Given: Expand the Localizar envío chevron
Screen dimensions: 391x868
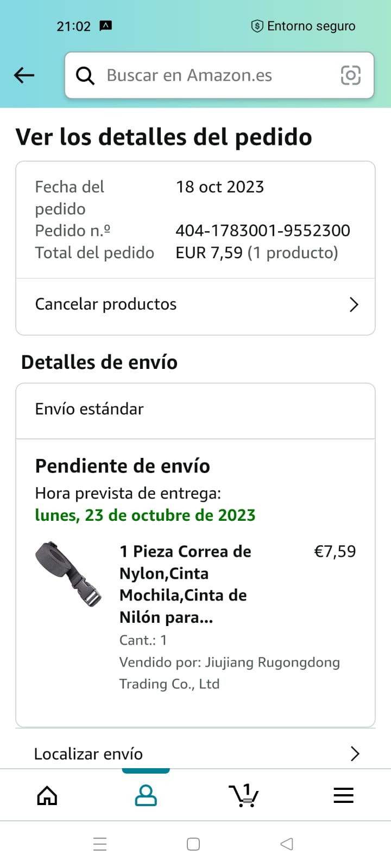Looking at the screenshot, I should point(355,754).
